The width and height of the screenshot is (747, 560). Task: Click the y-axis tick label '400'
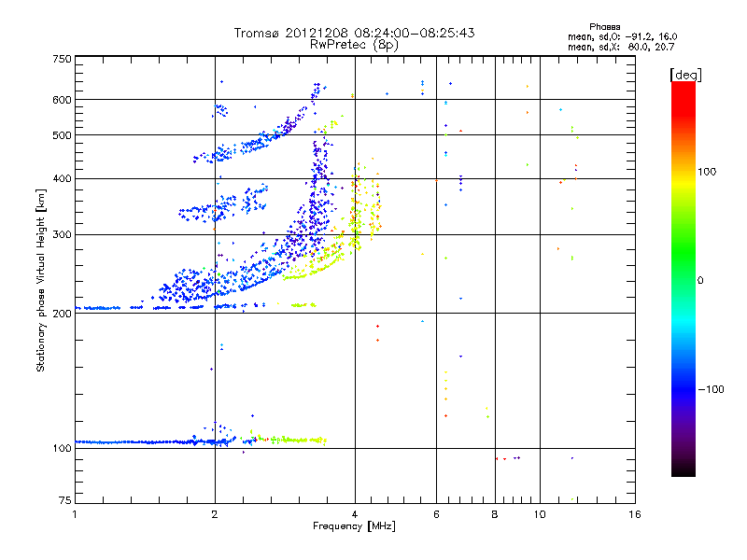[62, 178]
